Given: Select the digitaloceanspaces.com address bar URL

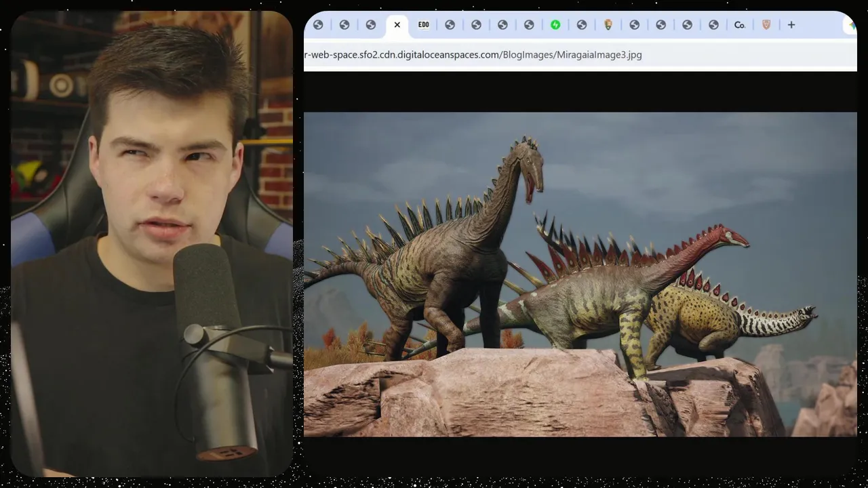Looking at the screenshot, I should pos(473,55).
